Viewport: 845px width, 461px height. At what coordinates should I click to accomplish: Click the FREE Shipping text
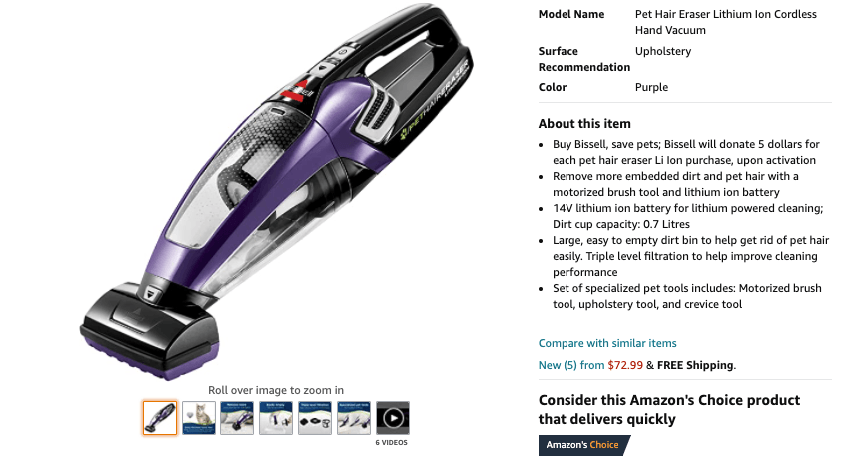696,365
